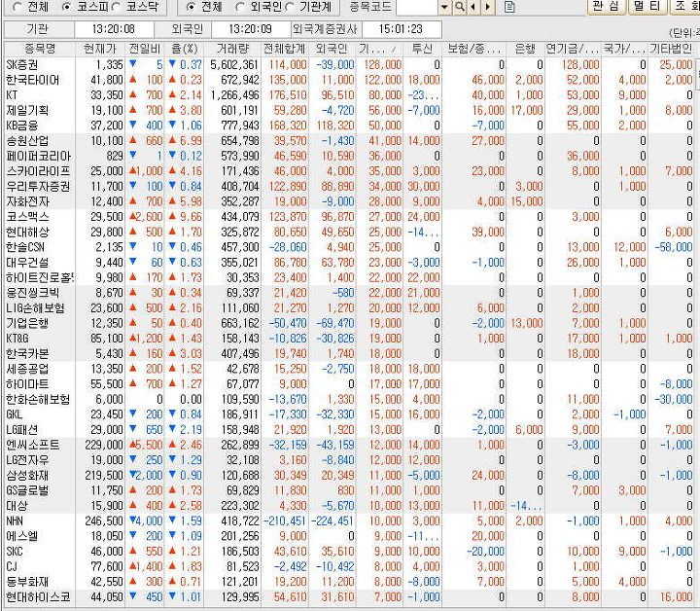Viewport: 700px width, 611px height.
Task: Click the 15:01:23 foreign brokerage time field
Action: [402, 29]
